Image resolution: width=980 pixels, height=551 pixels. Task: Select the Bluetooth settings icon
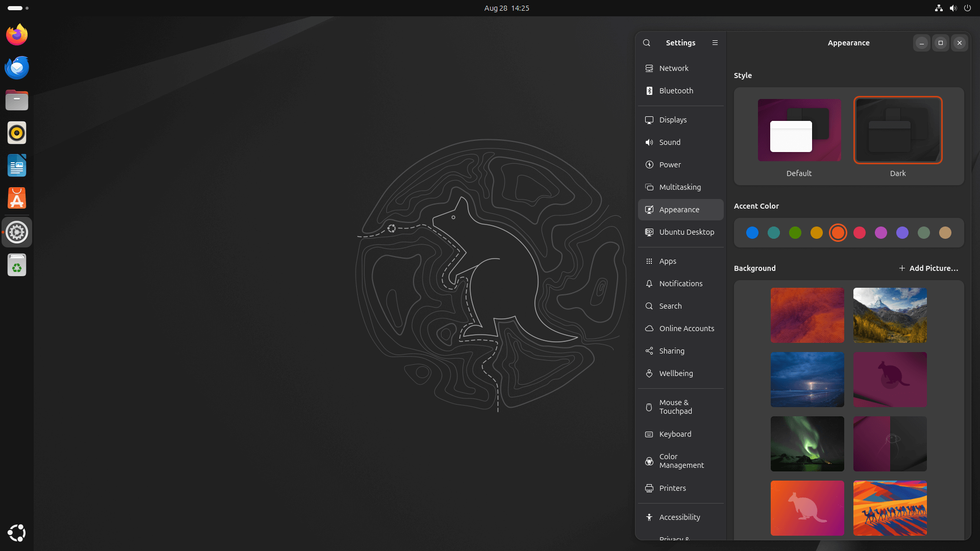(x=649, y=91)
